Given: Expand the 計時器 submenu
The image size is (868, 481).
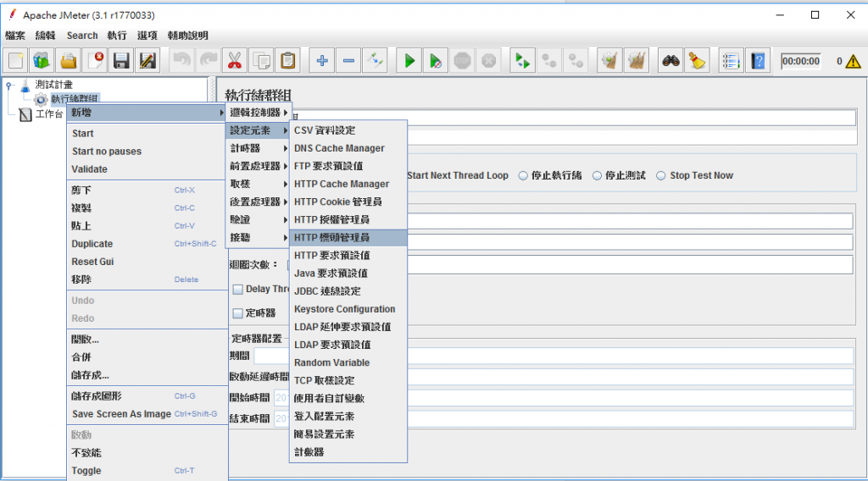Looking at the screenshot, I should [x=259, y=148].
